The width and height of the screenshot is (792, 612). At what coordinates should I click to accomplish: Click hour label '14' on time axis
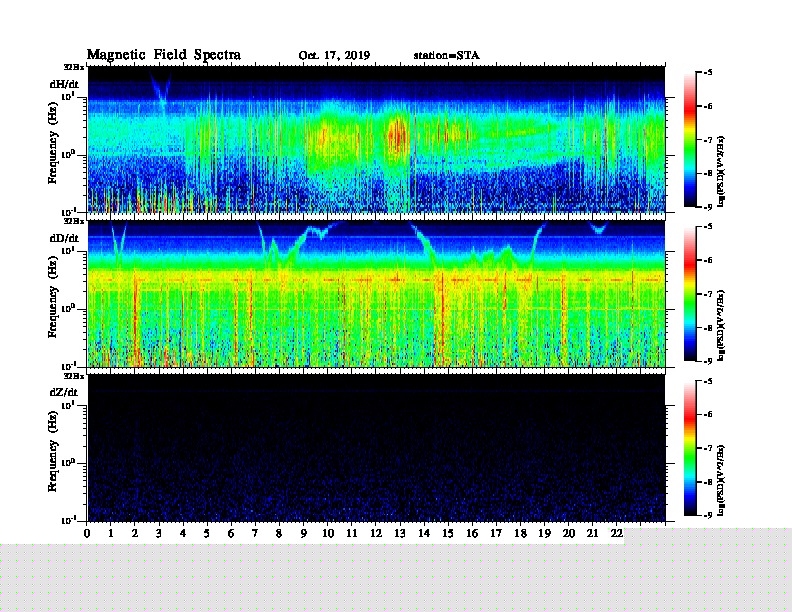tap(424, 533)
